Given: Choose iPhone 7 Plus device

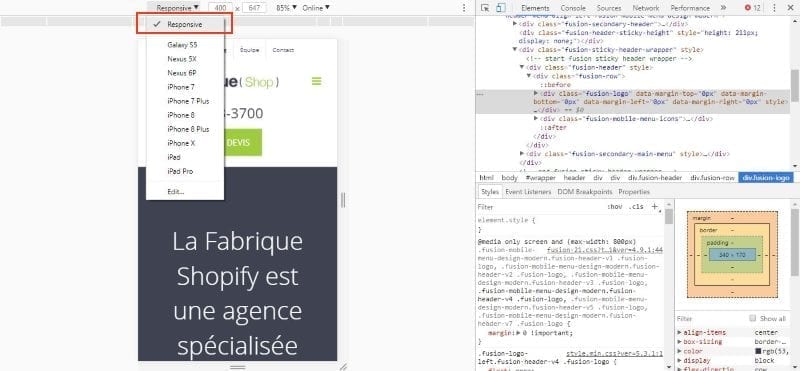Looking at the screenshot, I should [185, 101].
